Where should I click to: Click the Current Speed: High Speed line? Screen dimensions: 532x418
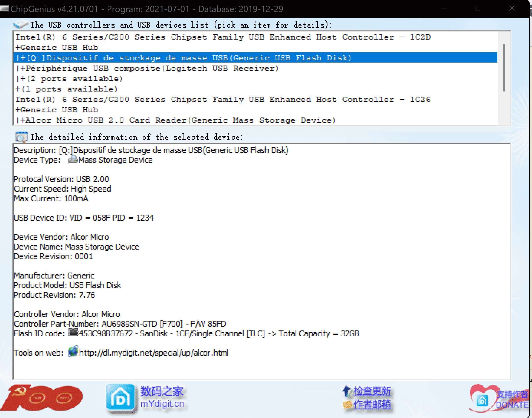62,189
